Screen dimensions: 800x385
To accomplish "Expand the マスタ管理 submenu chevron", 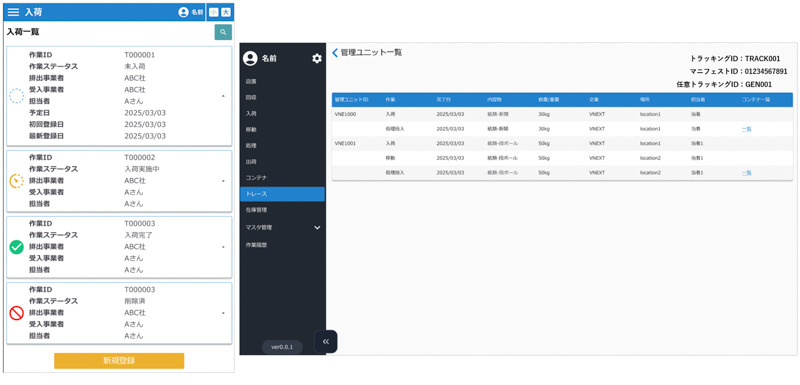I will (x=317, y=227).
